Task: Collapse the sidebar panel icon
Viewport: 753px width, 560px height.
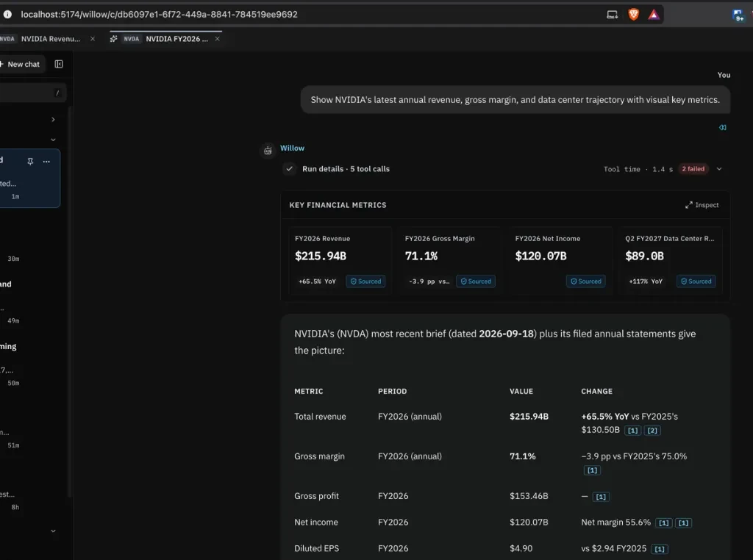Action: pos(59,64)
